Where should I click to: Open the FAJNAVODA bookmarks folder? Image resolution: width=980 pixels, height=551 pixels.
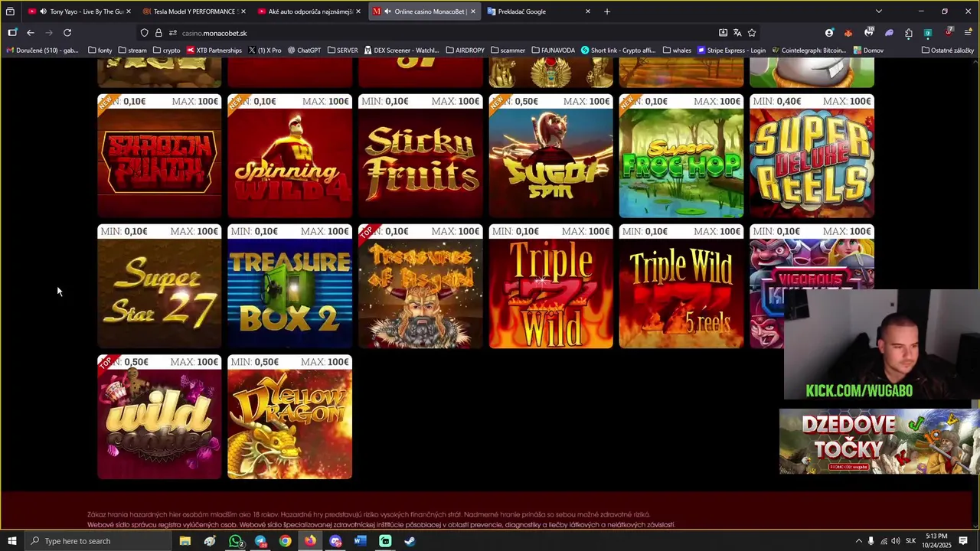click(x=553, y=51)
